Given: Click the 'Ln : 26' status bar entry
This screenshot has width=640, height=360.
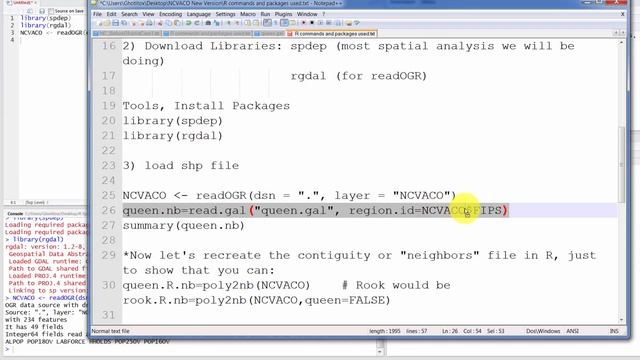Looking at the screenshot, I should click(450, 331).
